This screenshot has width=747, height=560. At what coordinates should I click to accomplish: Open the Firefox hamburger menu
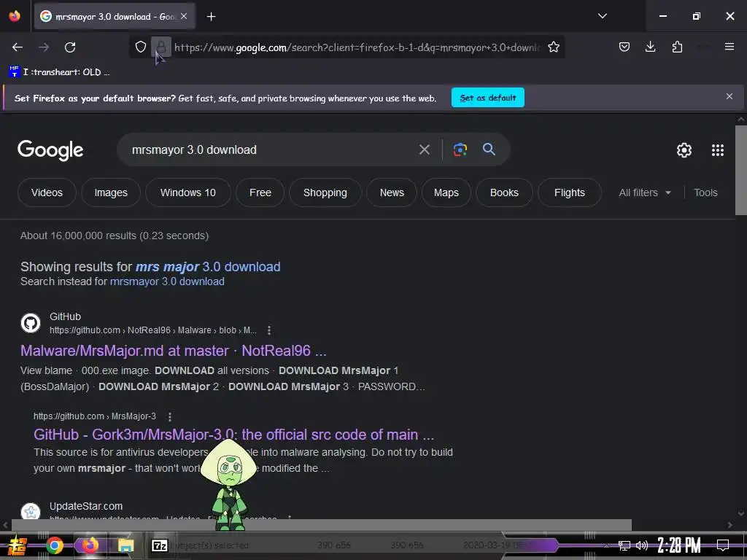tap(729, 47)
